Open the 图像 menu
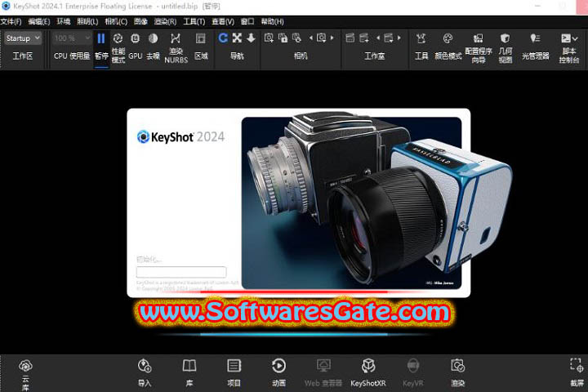Image resolution: width=588 pixels, height=392 pixels. (140, 22)
